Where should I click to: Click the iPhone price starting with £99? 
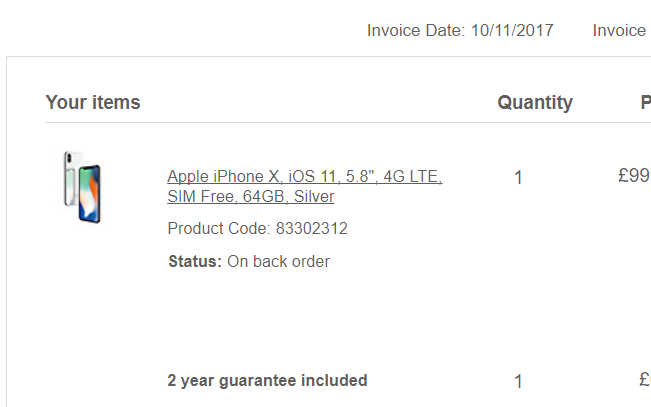click(x=634, y=176)
